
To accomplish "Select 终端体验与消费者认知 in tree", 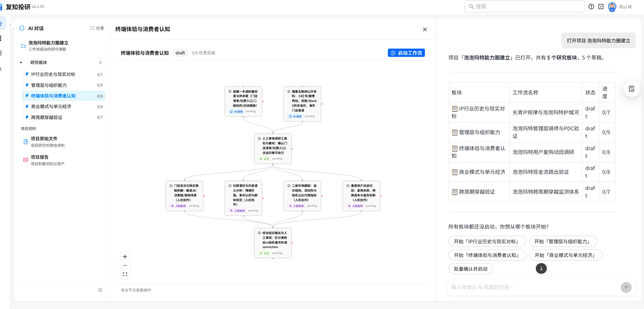I will (64, 96).
